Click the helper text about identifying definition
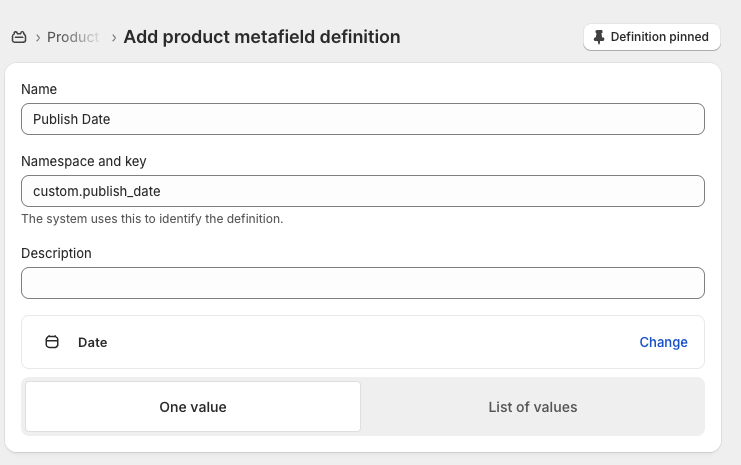 point(152,218)
